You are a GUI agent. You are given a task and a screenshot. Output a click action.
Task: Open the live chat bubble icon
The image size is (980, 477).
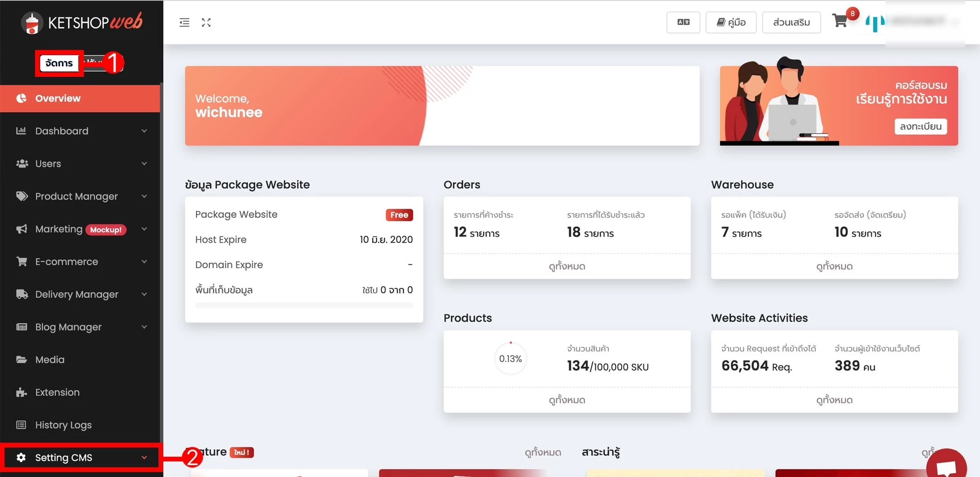pyautogui.click(x=946, y=466)
